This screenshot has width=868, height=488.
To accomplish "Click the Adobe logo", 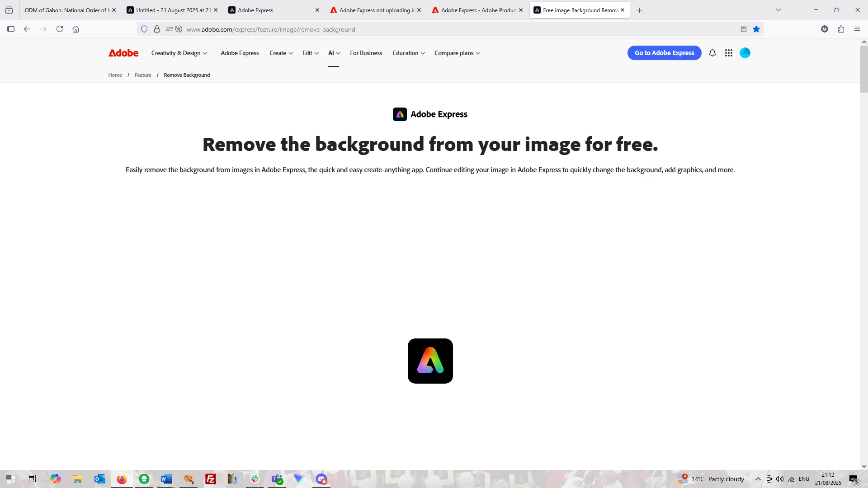I will click(x=123, y=53).
